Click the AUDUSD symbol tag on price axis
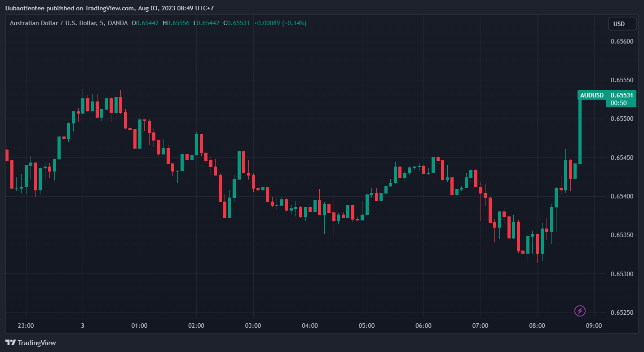 [x=591, y=95]
